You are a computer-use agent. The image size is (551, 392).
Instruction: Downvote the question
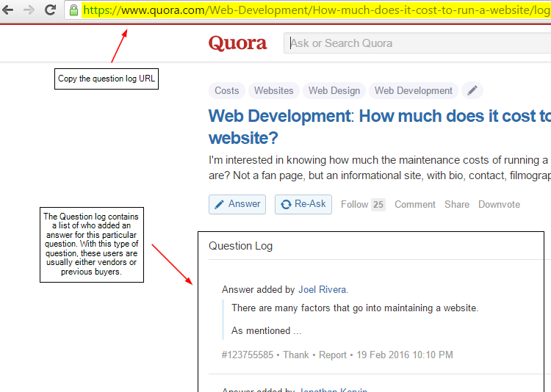pyautogui.click(x=499, y=204)
